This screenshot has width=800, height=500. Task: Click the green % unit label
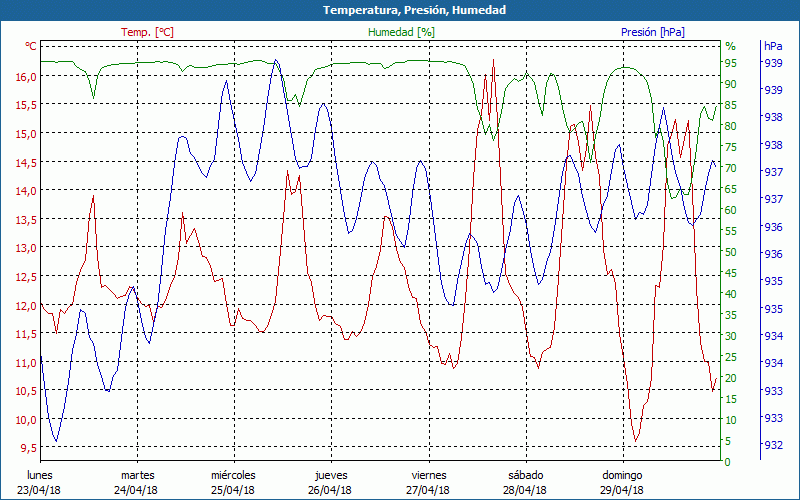pos(730,46)
